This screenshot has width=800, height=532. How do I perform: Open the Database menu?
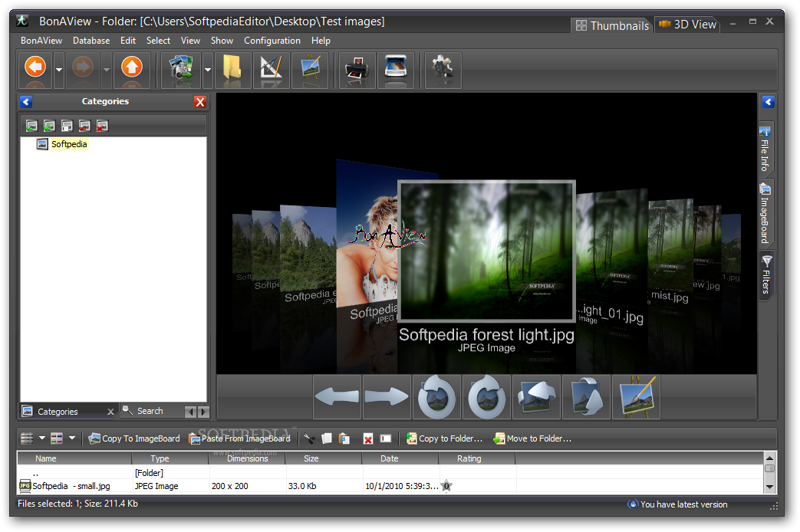coord(91,41)
